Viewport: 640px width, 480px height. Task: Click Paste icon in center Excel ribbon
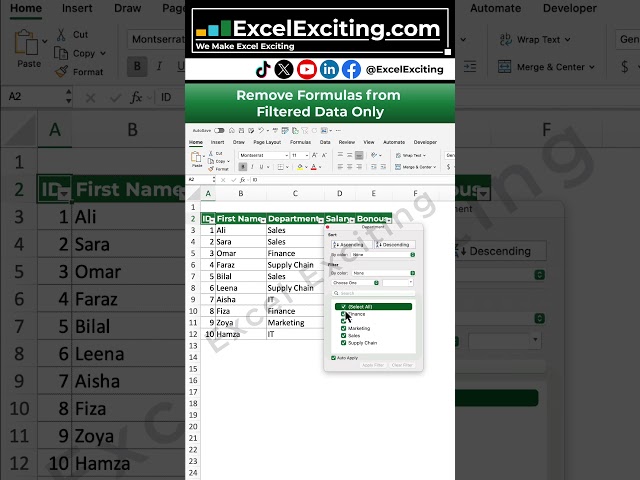(196, 158)
